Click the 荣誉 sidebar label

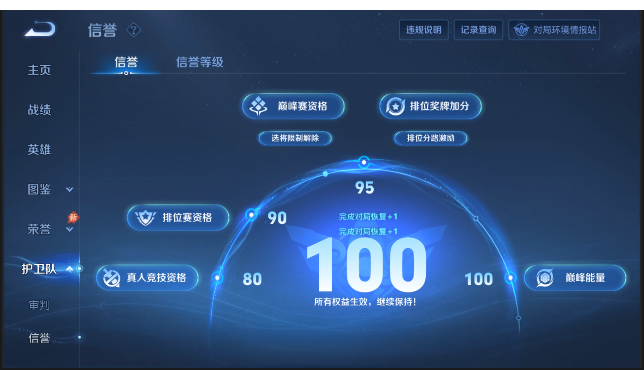tap(39, 229)
